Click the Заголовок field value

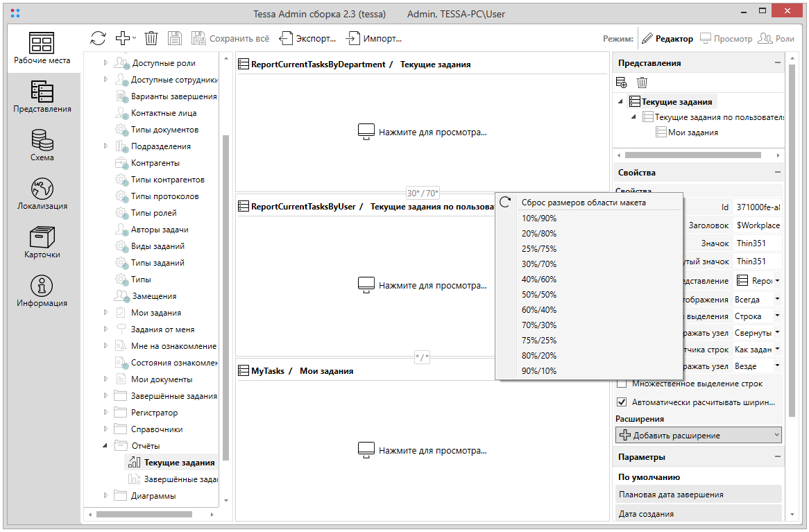point(758,225)
